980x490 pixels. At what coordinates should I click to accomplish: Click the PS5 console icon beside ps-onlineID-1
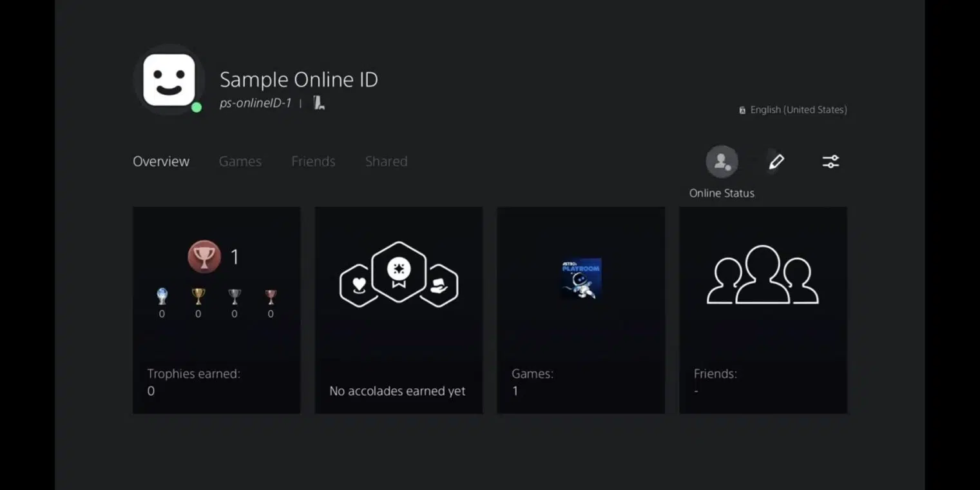click(x=319, y=103)
